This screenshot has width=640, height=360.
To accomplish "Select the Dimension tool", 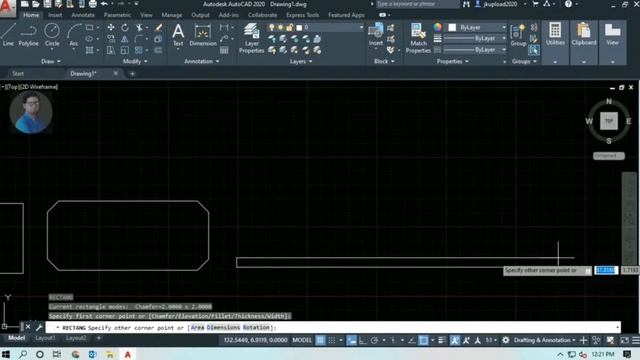I will click(x=203, y=35).
